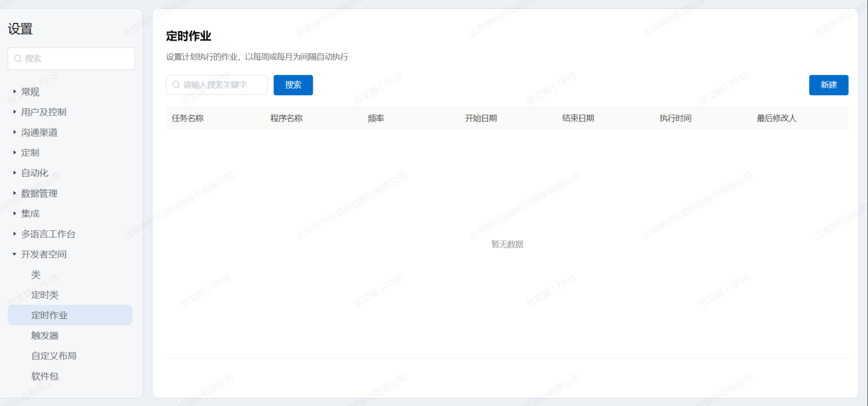Screen dimensions: 868x406
Task: Click the magnifier icon in sidebar search
Action: click(x=18, y=58)
